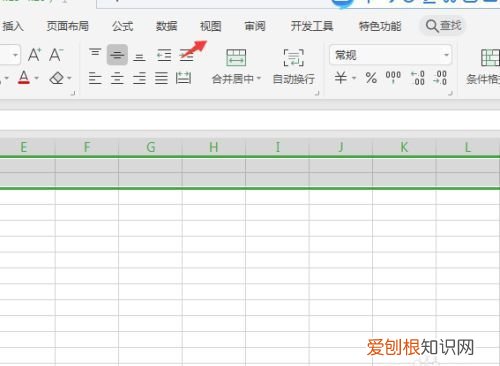Screen dimensions: 500x366
Task: Go to 特色功能 tab
Action: coord(380,26)
